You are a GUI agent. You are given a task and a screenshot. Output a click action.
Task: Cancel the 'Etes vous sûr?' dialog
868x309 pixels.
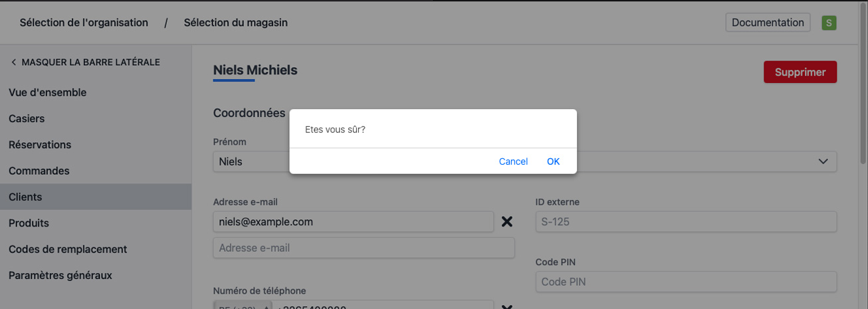click(x=513, y=161)
